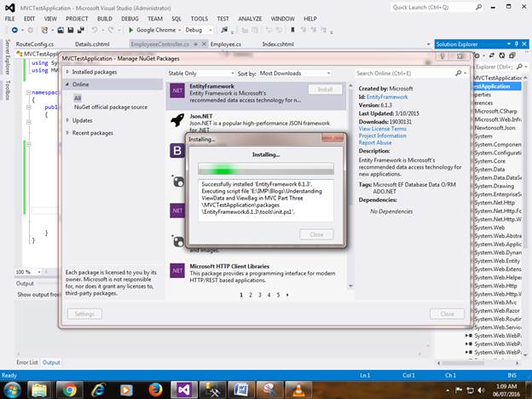Open the TOOLS menu
Viewport: 532px width, 399px height.
[199, 19]
